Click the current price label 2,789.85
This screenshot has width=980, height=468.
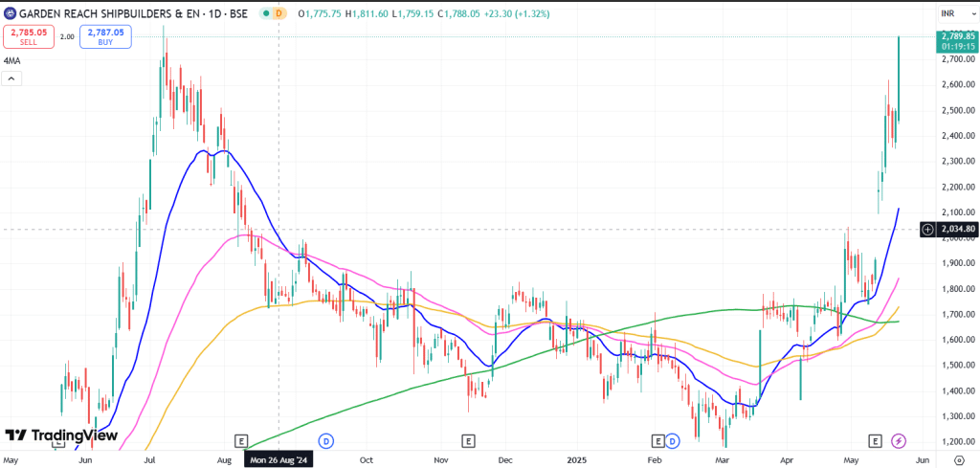tap(957, 36)
